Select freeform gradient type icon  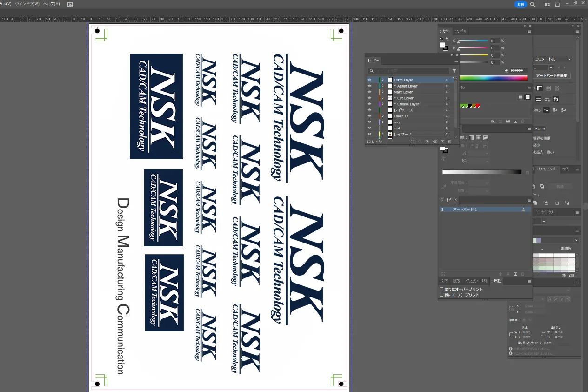coord(486,138)
